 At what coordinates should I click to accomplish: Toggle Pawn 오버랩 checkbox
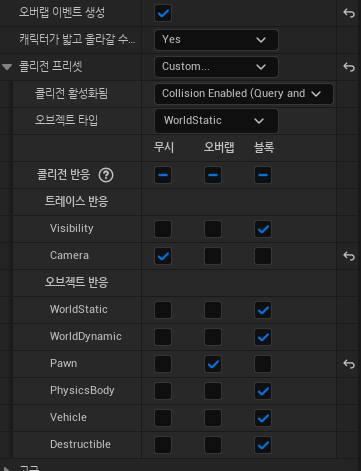point(213,364)
